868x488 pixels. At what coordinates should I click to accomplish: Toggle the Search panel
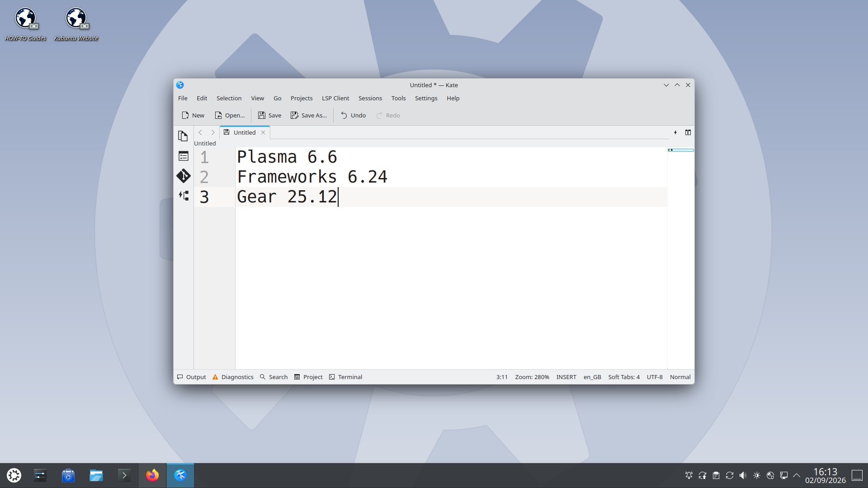274,377
